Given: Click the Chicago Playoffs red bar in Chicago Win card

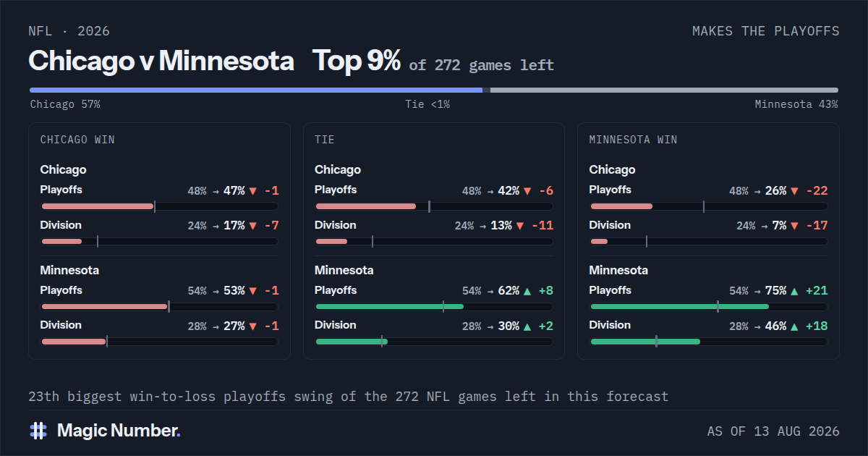Looking at the screenshot, I should tap(98, 206).
